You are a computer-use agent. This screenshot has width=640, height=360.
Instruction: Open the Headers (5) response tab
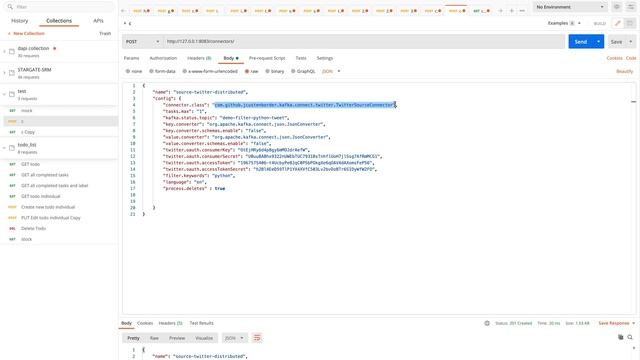170,323
